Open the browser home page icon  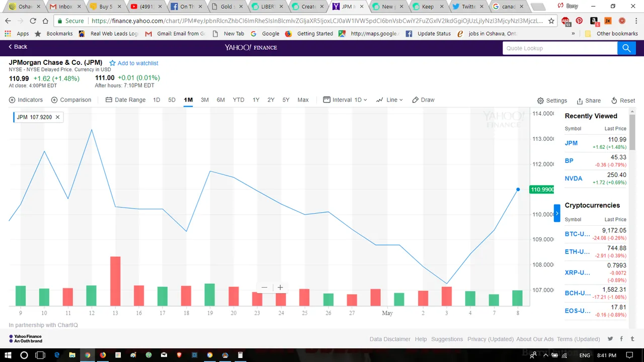point(45,21)
